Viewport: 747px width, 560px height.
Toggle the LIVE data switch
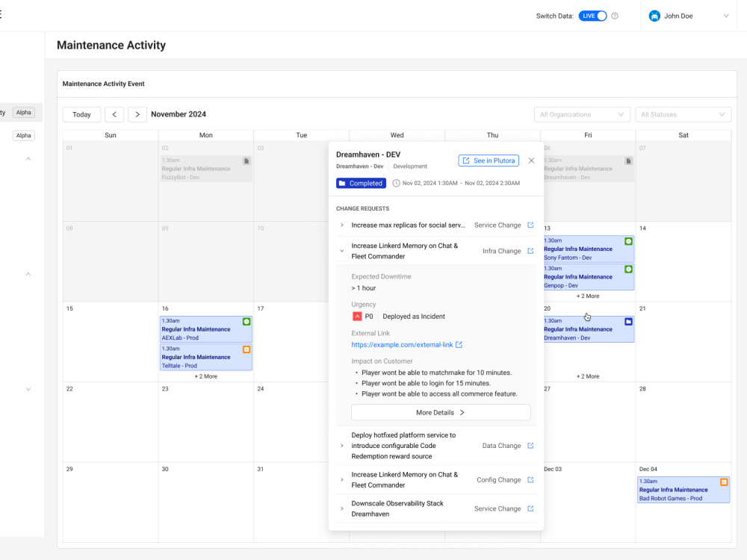tap(592, 16)
